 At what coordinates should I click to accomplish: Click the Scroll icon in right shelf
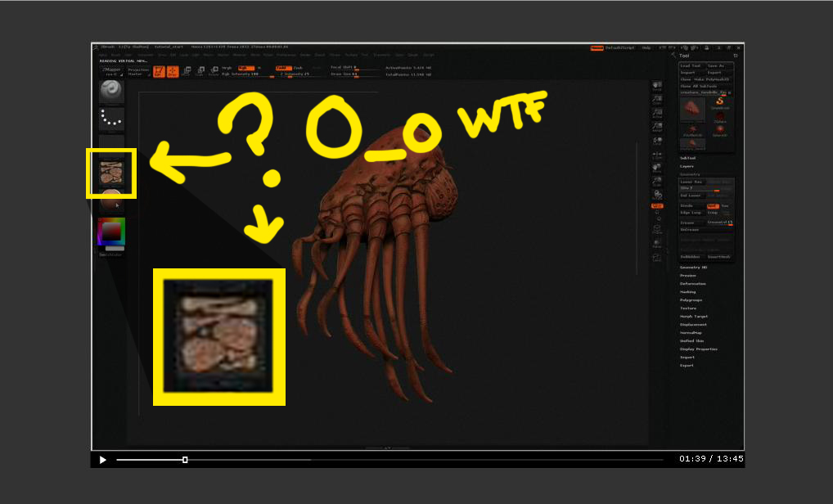(x=658, y=86)
